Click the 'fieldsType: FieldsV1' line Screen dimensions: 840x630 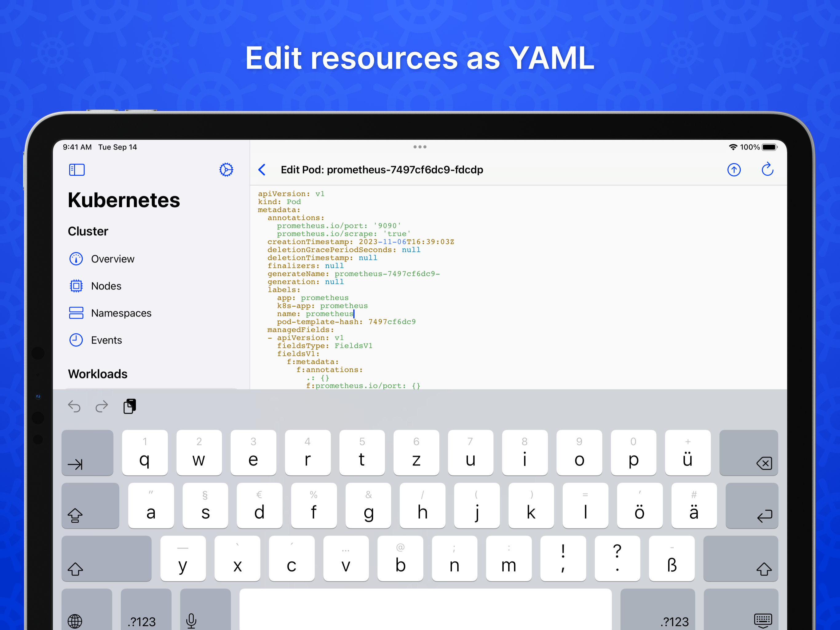coord(325,346)
